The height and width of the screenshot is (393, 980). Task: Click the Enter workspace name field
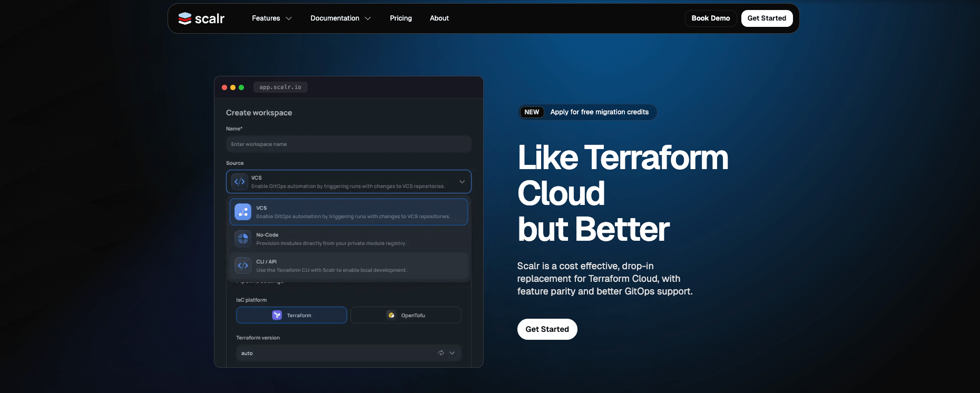[349, 144]
